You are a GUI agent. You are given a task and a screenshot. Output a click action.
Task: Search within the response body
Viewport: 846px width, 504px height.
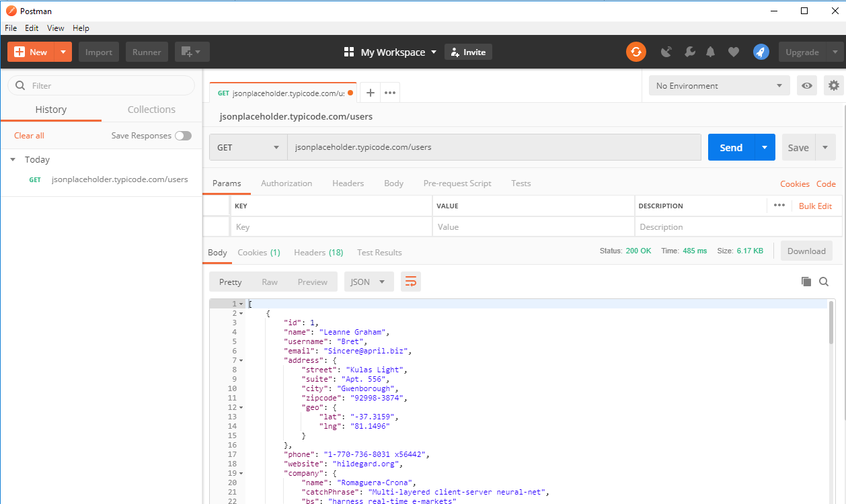click(x=824, y=282)
